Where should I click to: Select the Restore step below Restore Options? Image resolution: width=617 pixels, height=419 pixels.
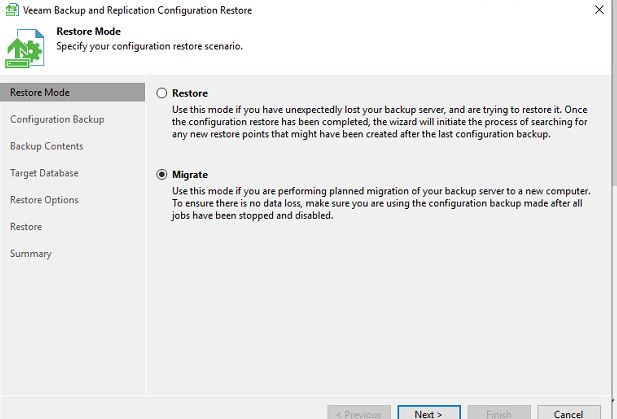(26, 227)
